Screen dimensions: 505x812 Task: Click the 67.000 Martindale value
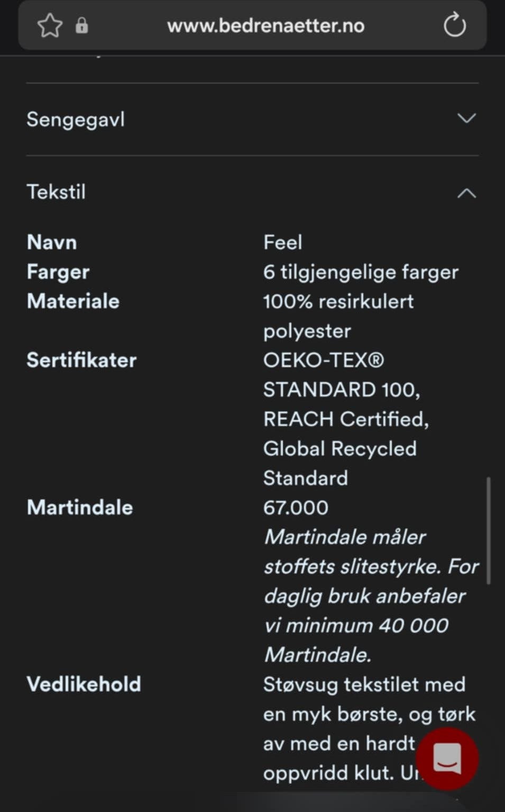[x=296, y=508]
